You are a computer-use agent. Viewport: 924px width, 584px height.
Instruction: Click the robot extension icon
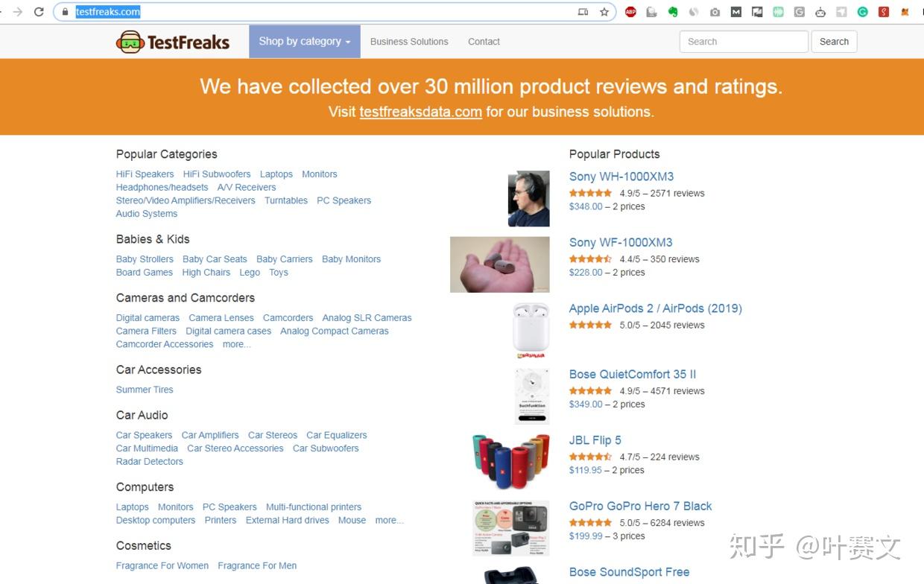point(820,12)
